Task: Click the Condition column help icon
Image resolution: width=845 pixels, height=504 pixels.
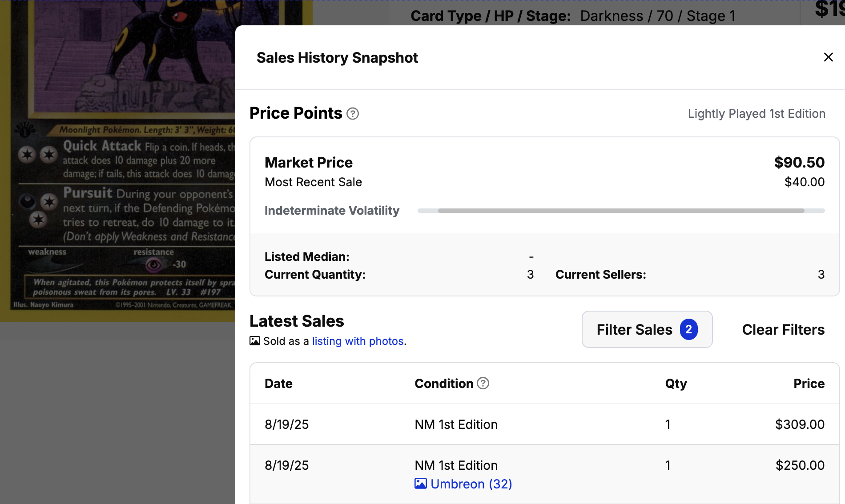Action: click(x=483, y=383)
